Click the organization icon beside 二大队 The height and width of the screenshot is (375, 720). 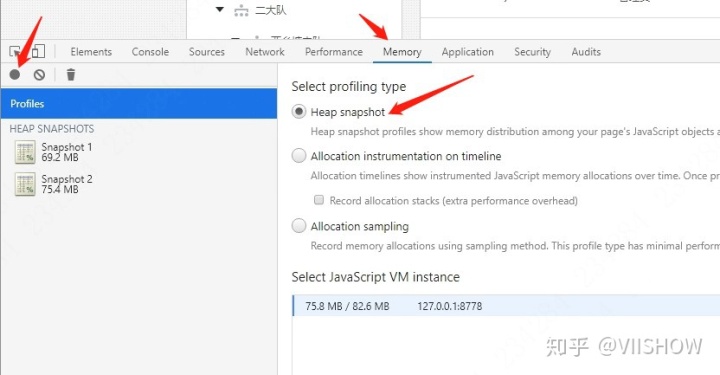tap(241, 10)
